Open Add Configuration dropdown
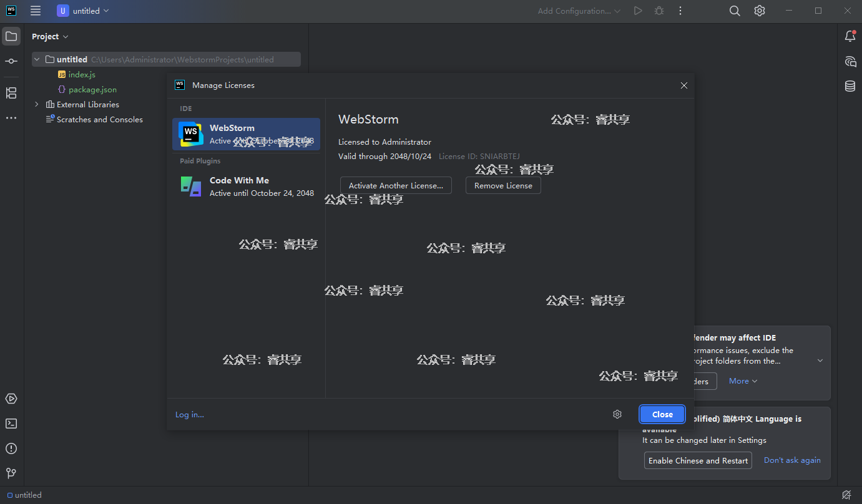 point(579,11)
